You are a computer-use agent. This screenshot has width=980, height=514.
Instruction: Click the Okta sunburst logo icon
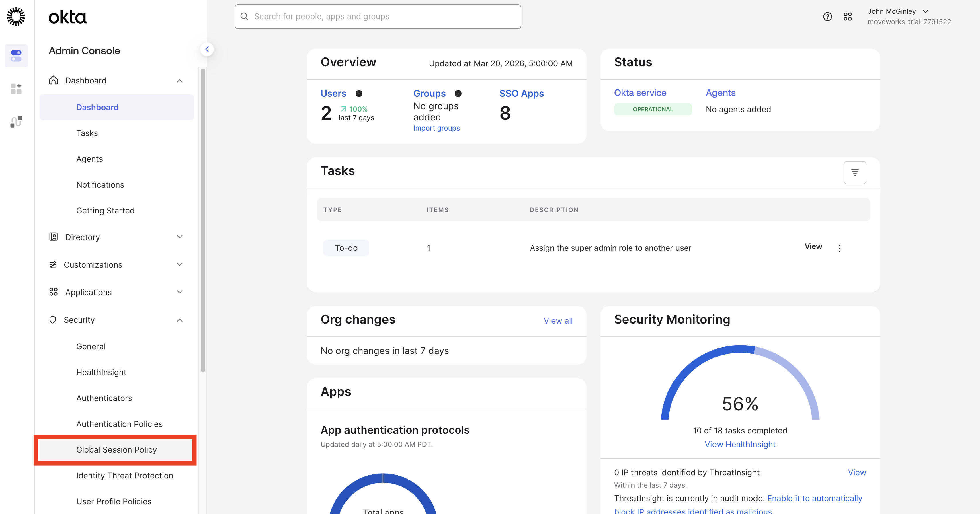[16, 16]
